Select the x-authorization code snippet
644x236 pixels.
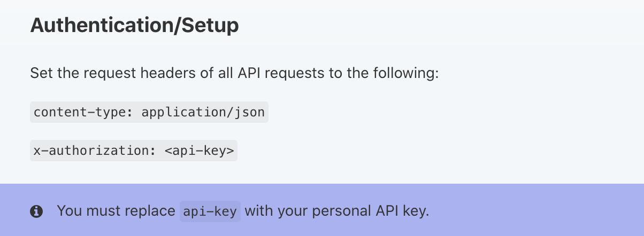pyautogui.click(x=133, y=151)
